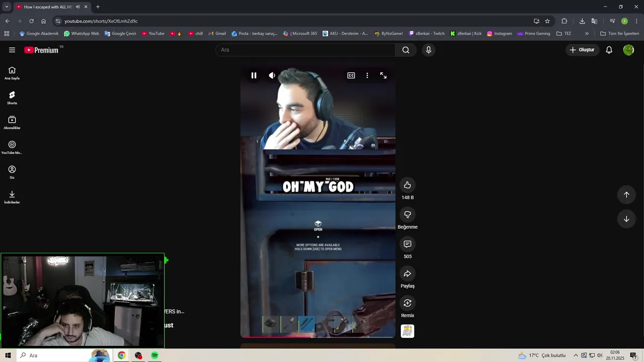Screen dimensions: 644x362
Task: Share the video with Paylaş
Action: coord(408,274)
